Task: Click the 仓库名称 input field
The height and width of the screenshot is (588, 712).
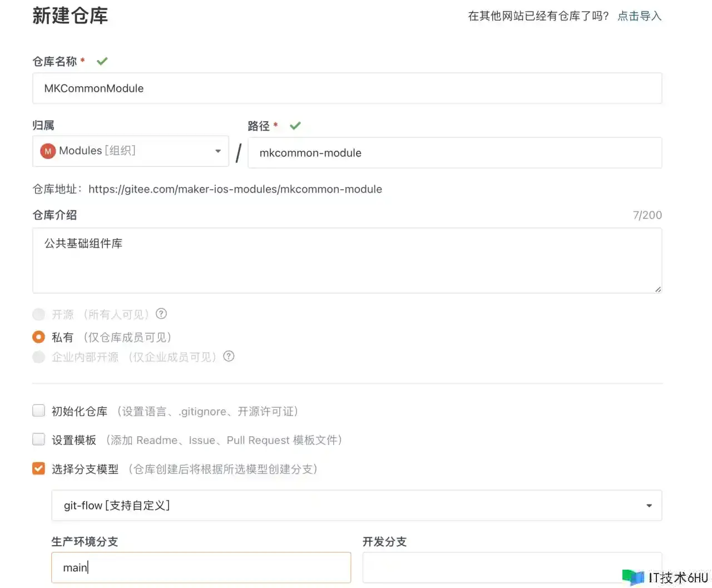Action: coord(347,88)
